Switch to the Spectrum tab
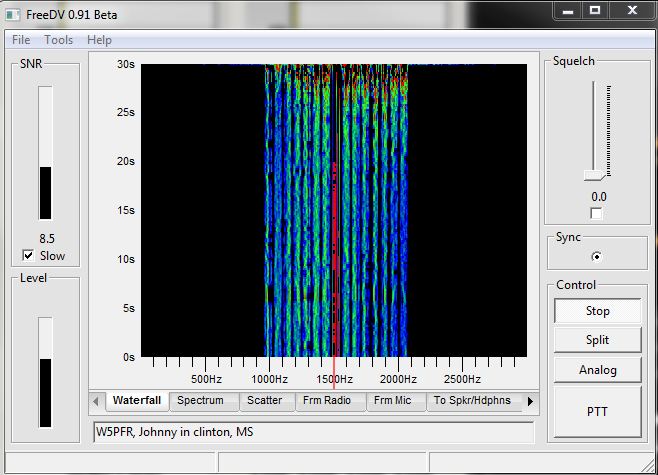658x475 pixels. click(200, 401)
